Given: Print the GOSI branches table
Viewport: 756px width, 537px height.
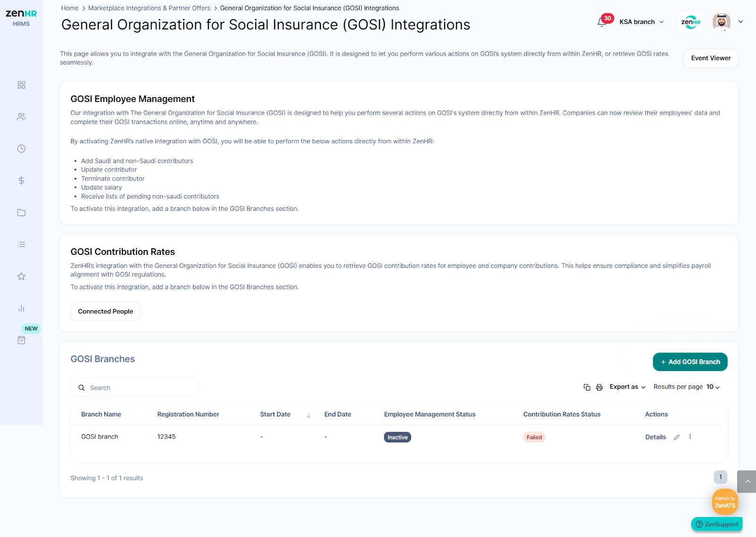Looking at the screenshot, I should (x=599, y=387).
